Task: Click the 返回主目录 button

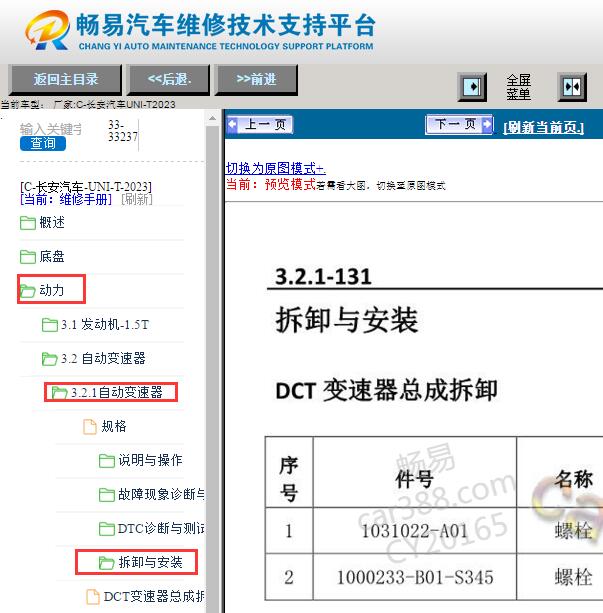Action: (65, 79)
